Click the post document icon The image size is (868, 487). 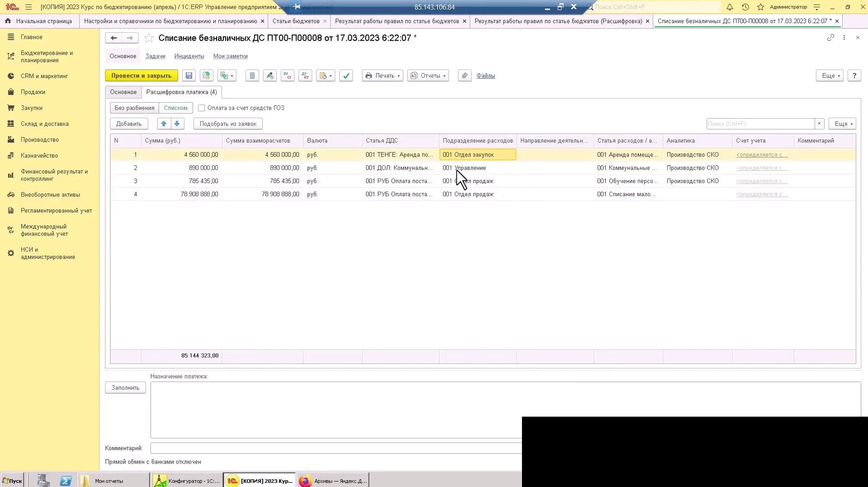pos(207,76)
